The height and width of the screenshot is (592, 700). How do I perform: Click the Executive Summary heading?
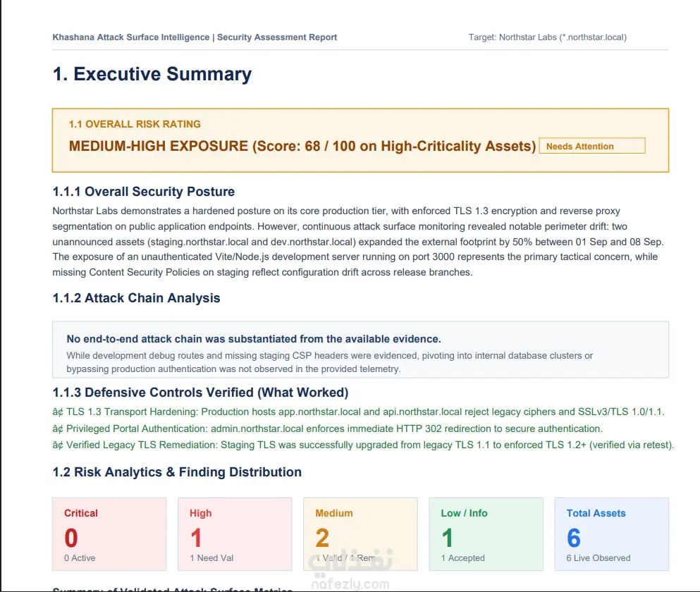coord(152,74)
